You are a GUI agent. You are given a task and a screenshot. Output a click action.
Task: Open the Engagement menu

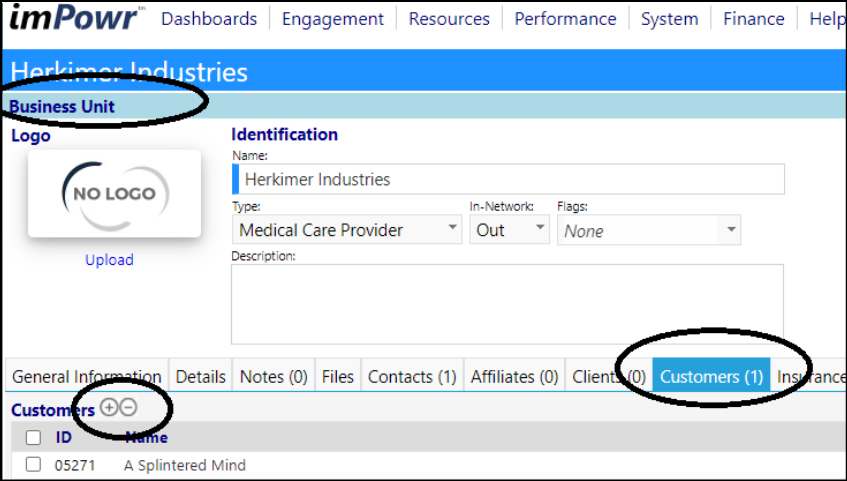pyautogui.click(x=333, y=19)
